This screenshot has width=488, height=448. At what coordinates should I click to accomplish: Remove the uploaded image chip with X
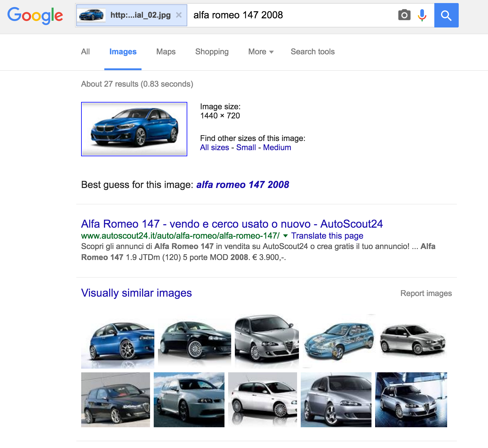click(x=179, y=15)
